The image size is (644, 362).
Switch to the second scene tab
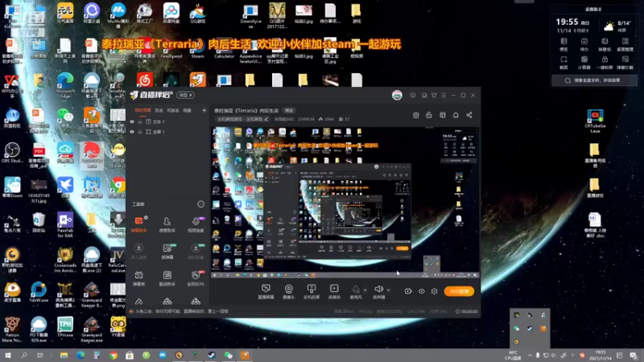[159, 110]
